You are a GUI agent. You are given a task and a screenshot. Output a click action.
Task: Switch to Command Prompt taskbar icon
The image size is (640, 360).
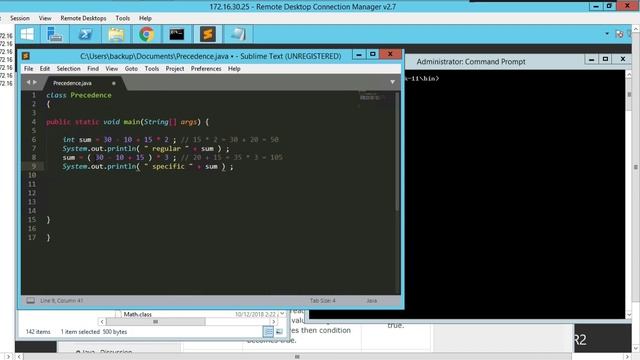[177, 34]
